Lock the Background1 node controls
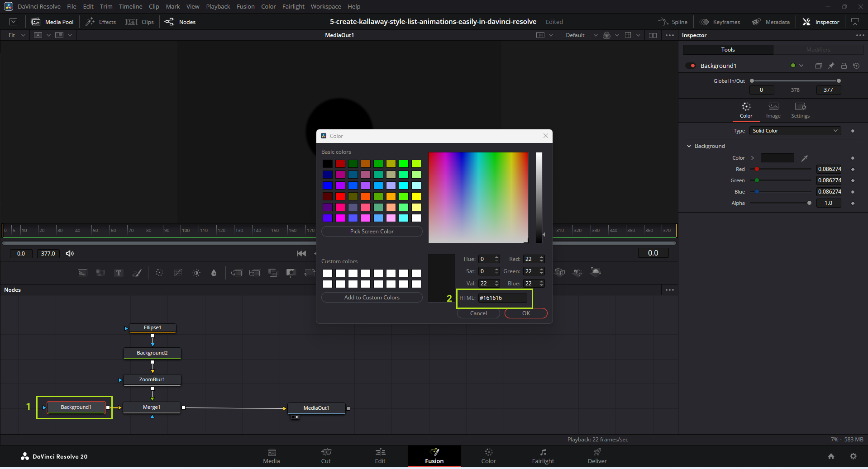The height and width of the screenshot is (469, 868). point(844,66)
